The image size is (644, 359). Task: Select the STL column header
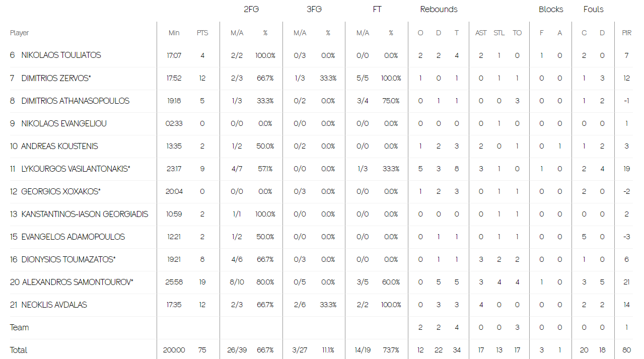pos(499,33)
